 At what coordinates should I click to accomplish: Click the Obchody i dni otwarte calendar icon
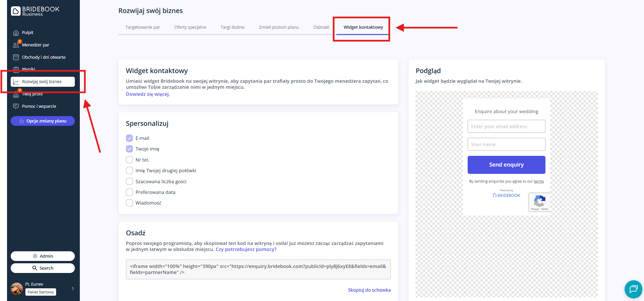tap(16, 57)
